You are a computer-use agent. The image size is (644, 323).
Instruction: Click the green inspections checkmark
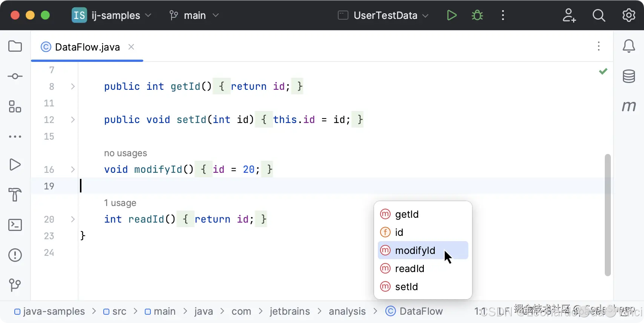(x=603, y=71)
